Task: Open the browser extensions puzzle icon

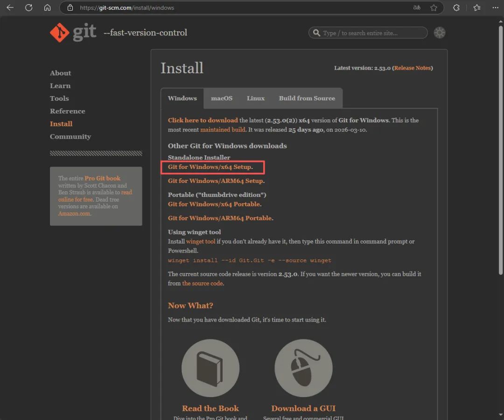Action: tap(456, 7)
